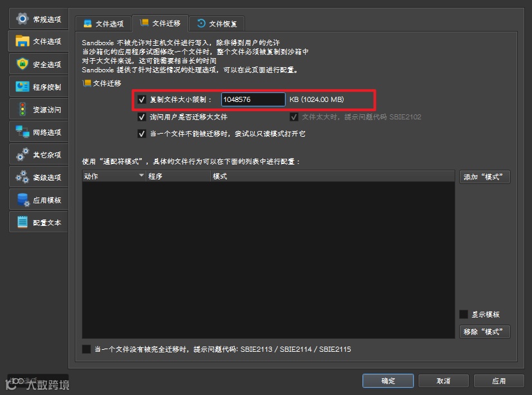The width and height of the screenshot is (532, 395).
Task: Switch to the 文件选项 tab
Action: (103, 24)
